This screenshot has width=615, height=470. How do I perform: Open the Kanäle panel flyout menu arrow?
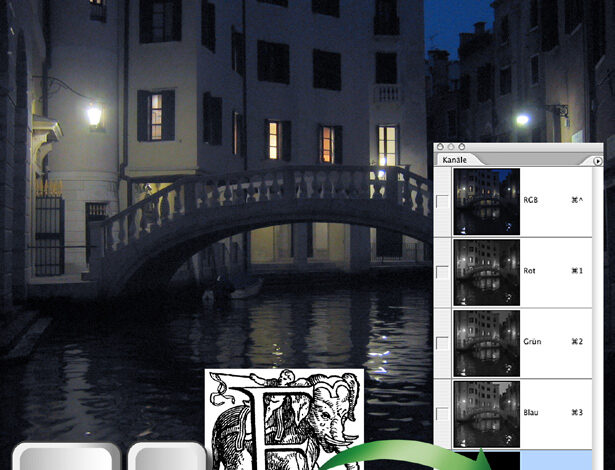click(597, 161)
